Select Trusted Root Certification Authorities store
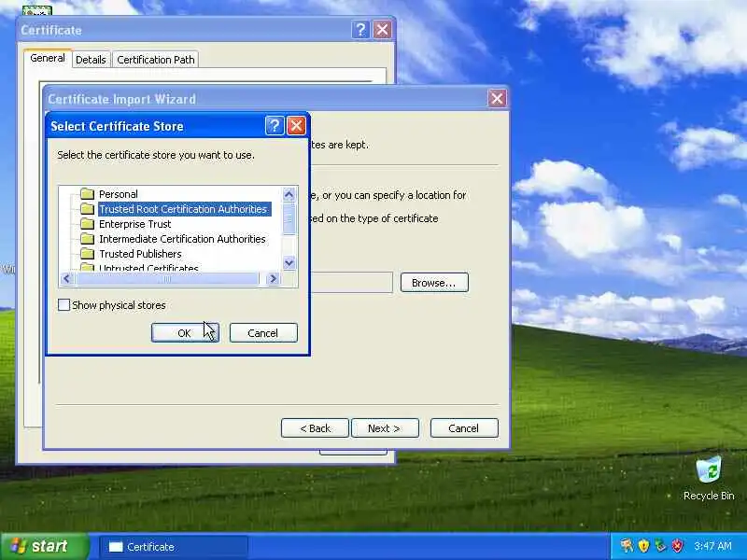 pyautogui.click(x=184, y=209)
